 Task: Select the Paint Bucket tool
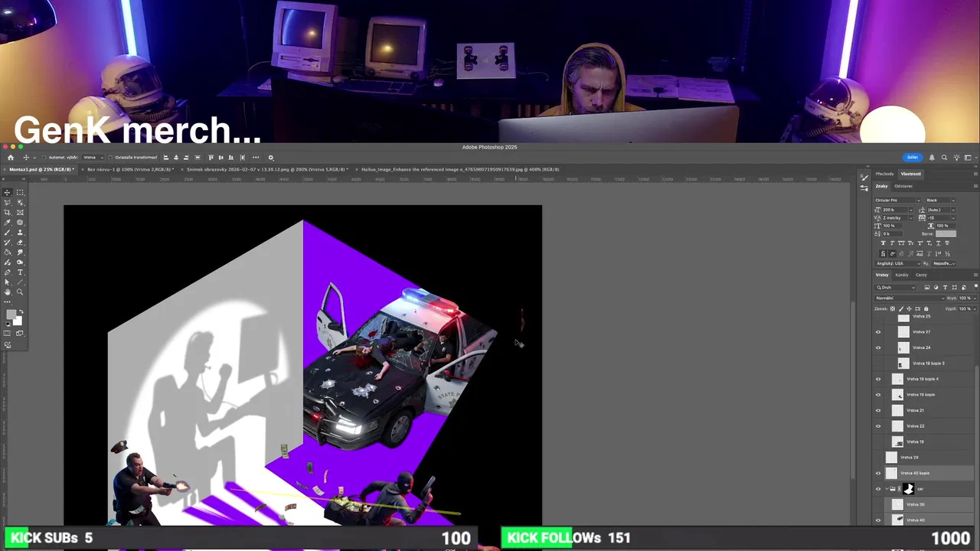7,252
